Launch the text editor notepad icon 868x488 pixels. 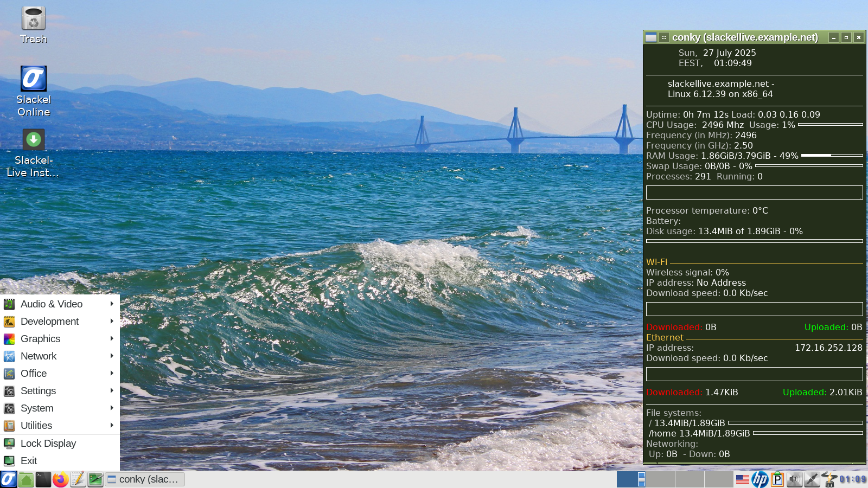[x=78, y=479]
